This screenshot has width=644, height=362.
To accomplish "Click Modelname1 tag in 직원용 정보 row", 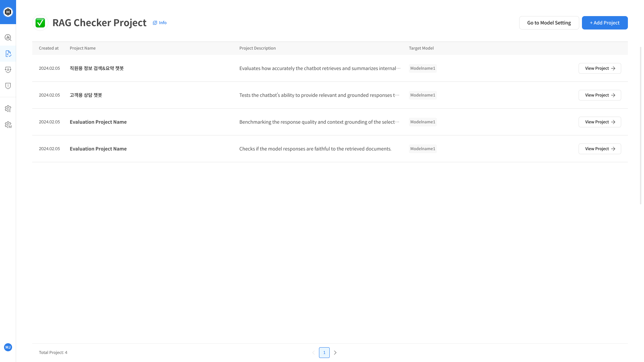I will click(423, 68).
